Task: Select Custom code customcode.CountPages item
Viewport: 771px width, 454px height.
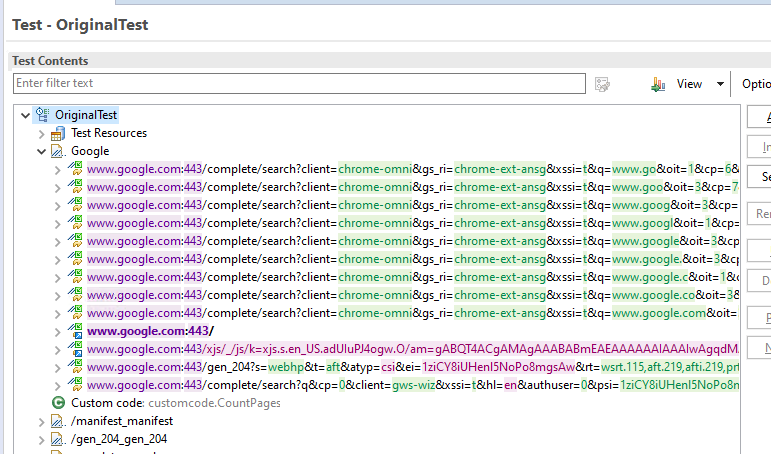Action: [176, 403]
